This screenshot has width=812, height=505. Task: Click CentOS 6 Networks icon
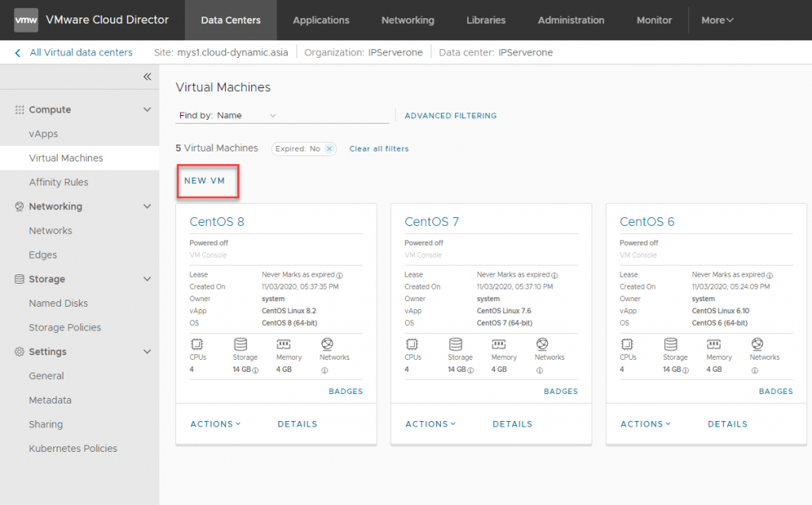point(757,344)
